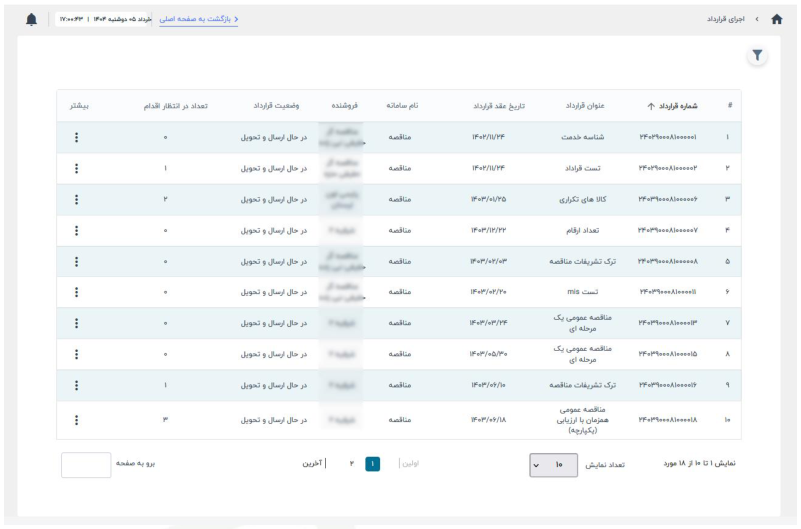This screenshot has height=529, width=801.
Task: Click row number ۶ in the # column
Action: (727, 292)
